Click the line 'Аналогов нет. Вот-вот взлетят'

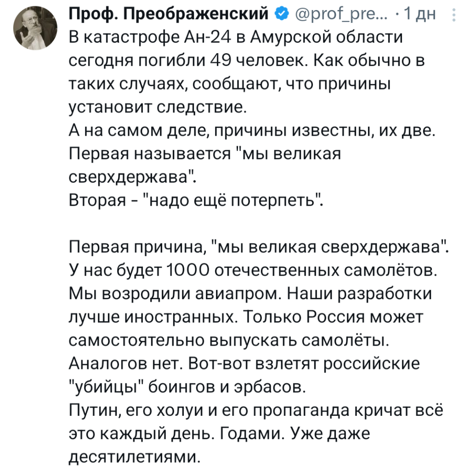click(244, 367)
